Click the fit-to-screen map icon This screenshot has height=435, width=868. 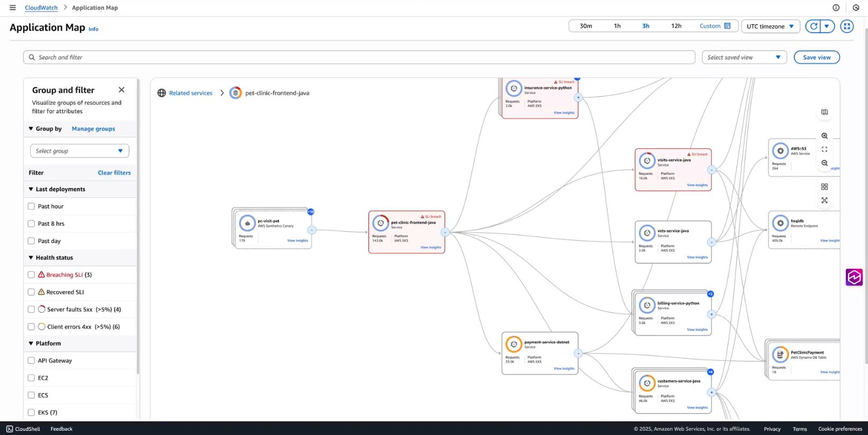click(x=824, y=149)
